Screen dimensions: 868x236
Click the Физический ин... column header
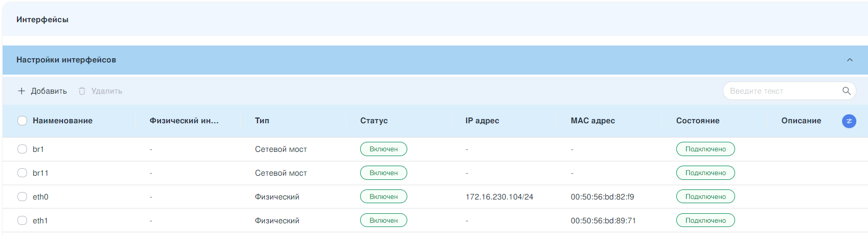pos(184,121)
